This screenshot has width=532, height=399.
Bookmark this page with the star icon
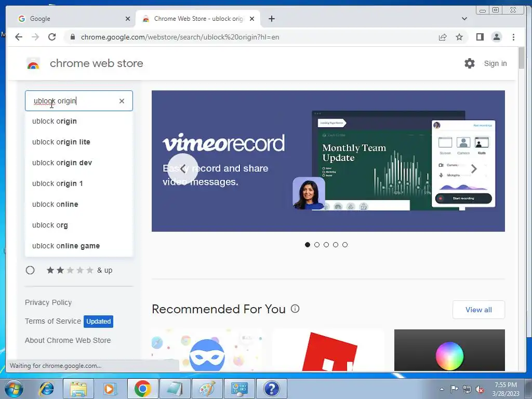[x=459, y=37]
